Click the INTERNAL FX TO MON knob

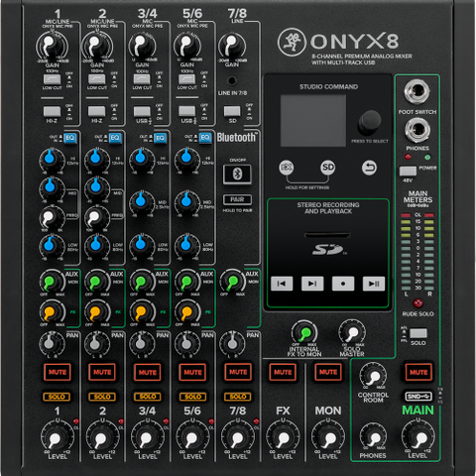pos(304,333)
